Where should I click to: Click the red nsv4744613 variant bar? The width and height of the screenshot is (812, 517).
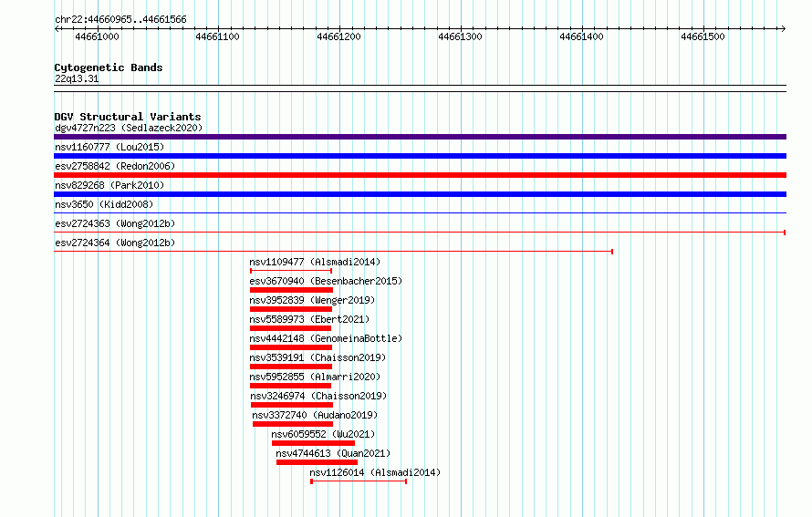click(317, 462)
